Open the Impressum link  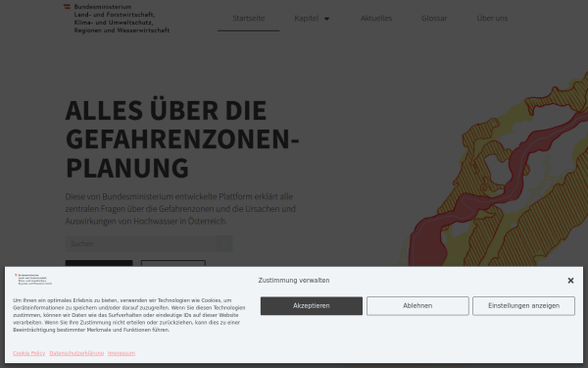coord(122,353)
